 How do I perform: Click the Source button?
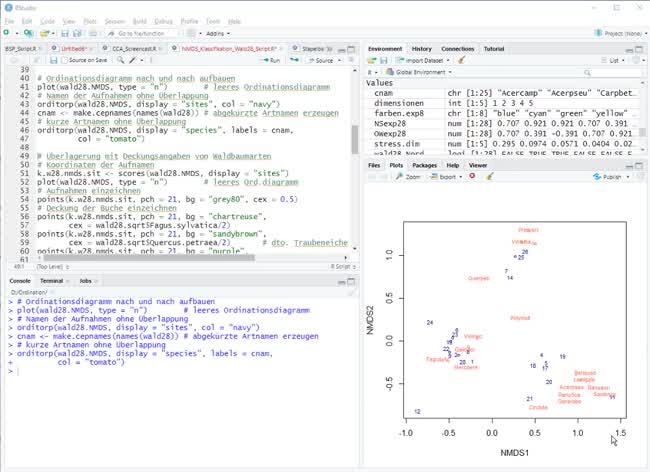pyautogui.click(x=320, y=61)
